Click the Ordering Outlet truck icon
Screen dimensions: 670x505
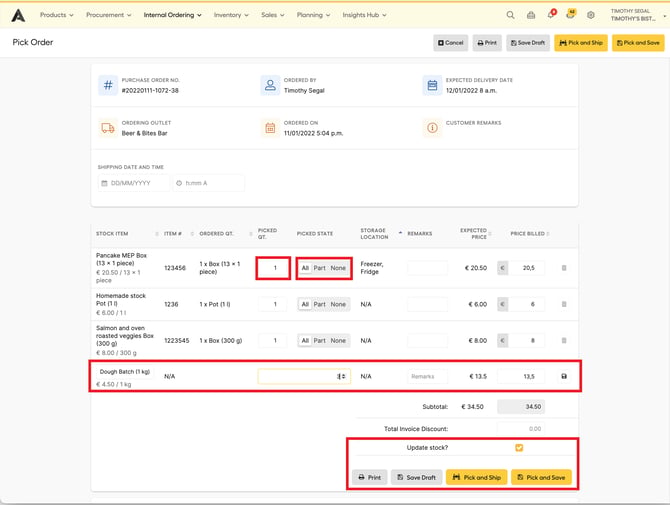pyautogui.click(x=108, y=128)
